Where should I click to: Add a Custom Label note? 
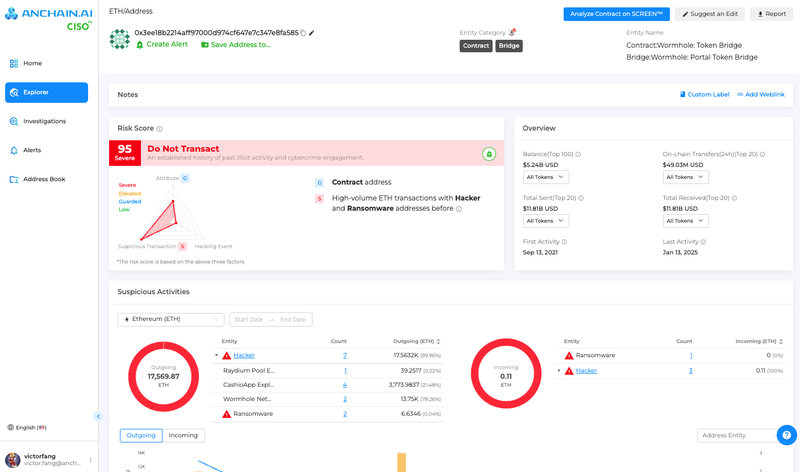click(705, 94)
